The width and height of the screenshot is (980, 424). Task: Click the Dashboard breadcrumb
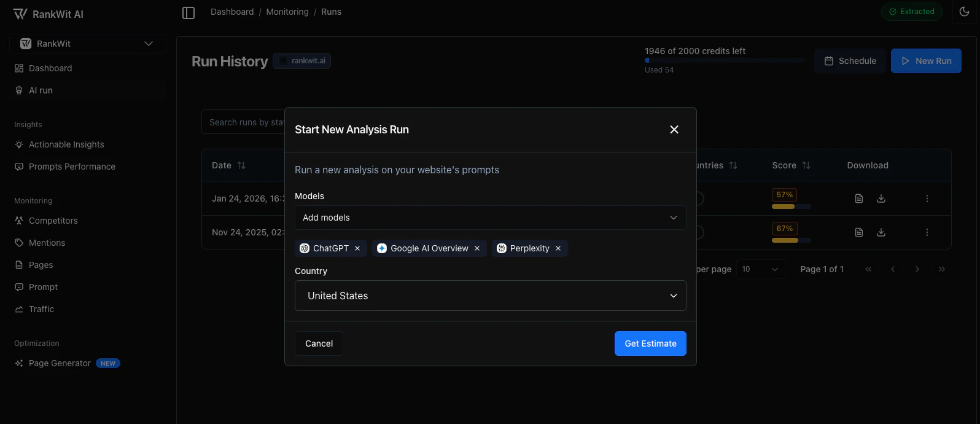click(232, 12)
